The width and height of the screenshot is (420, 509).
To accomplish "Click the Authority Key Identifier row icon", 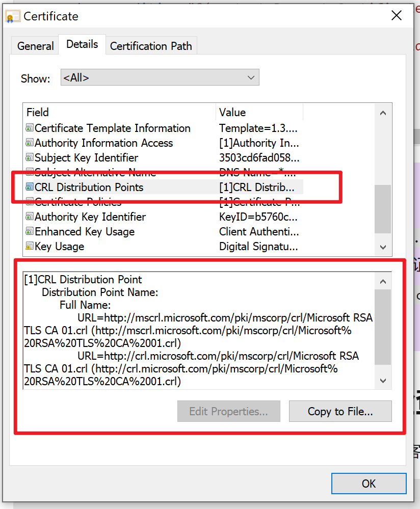I will [30, 217].
